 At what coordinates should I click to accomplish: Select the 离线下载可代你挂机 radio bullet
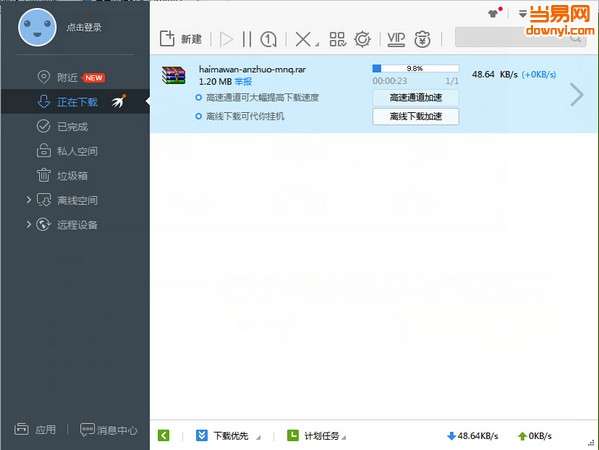198,116
